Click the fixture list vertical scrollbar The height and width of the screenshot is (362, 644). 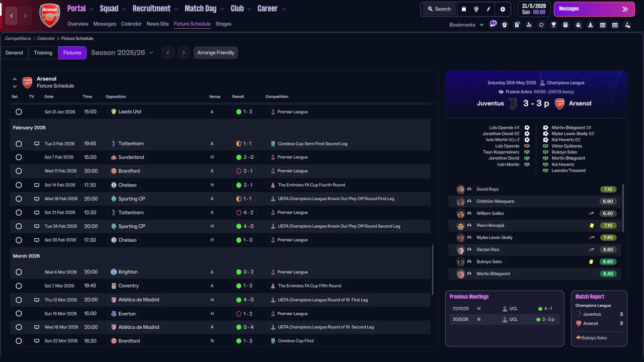pyautogui.click(x=432, y=269)
